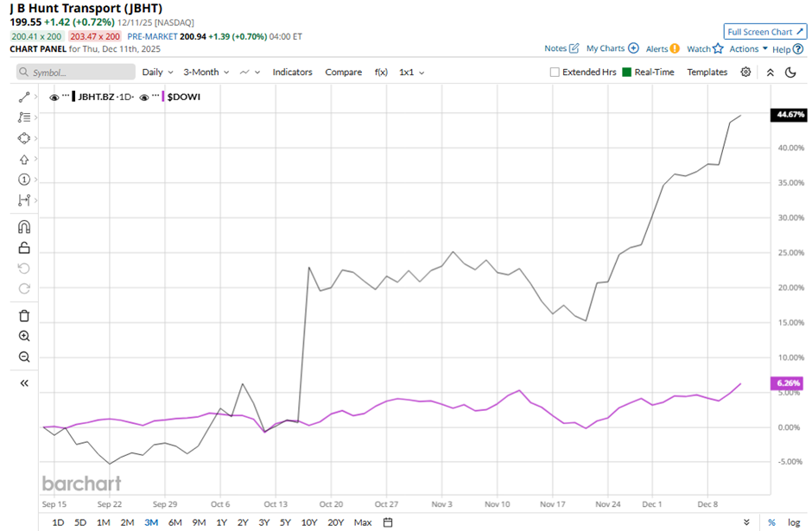Open the custom date range calendar
The image size is (812, 531).
click(x=387, y=522)
